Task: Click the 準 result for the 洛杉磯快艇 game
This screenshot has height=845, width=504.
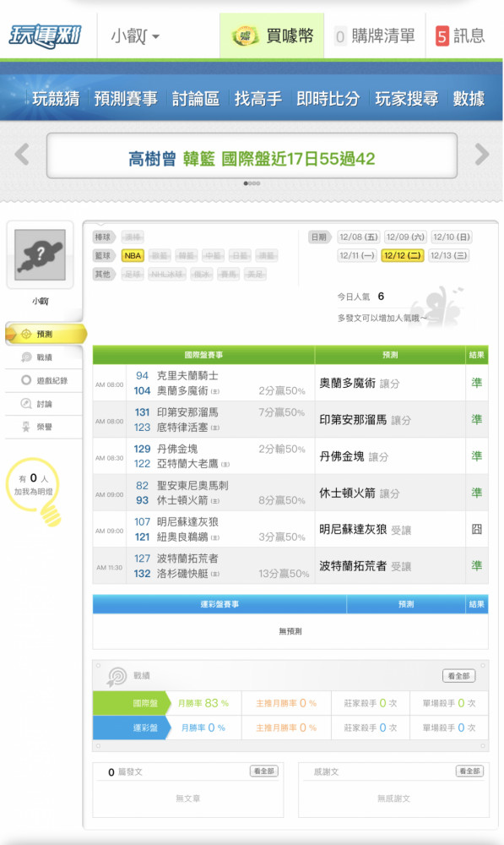Action: 476,565
